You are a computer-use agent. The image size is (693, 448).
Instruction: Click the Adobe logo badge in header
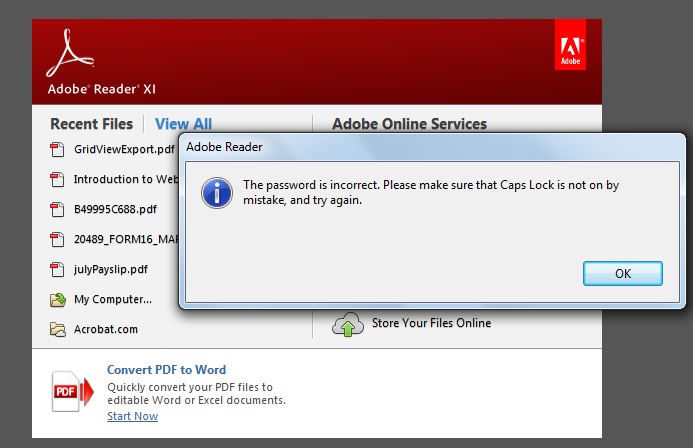point(570,45)
